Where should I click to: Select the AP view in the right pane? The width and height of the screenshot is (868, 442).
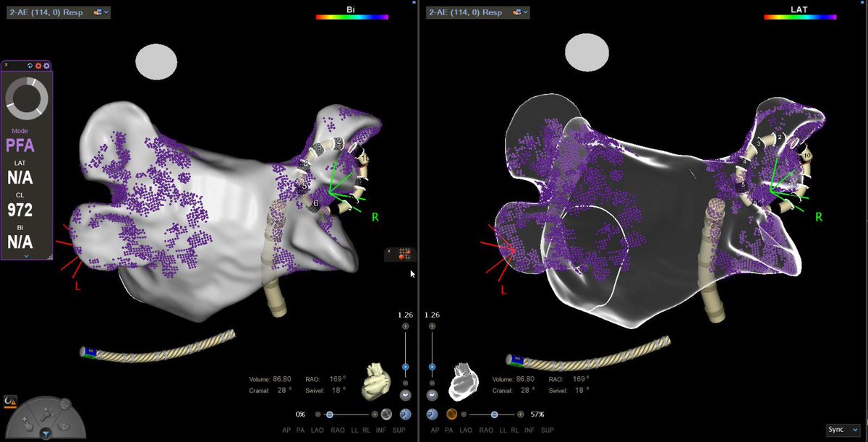tap(436, 430)
